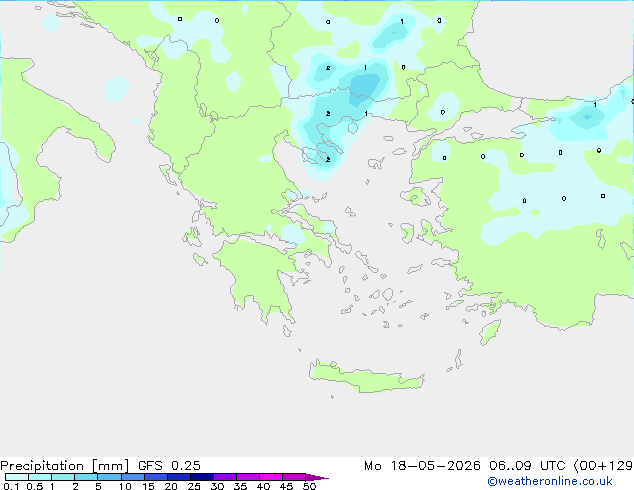Click the 25–30 mm dark blue swatch
Image resolution: width=634 pixels, height=490 pixels.
point(202,477)
